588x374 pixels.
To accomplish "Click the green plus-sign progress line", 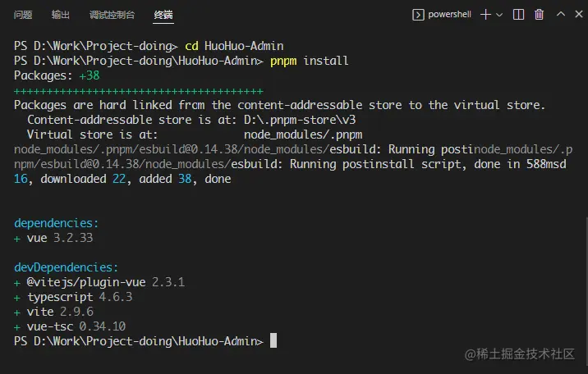I will click(x=138, y=91).
